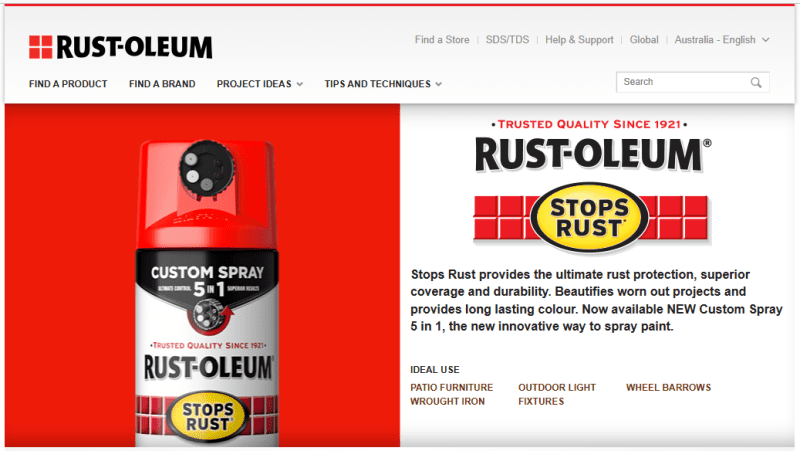Viewport: 800px width, 451px height.
Task: Expand Tips and Techniques dropdown
Action: tap(383, 84)
